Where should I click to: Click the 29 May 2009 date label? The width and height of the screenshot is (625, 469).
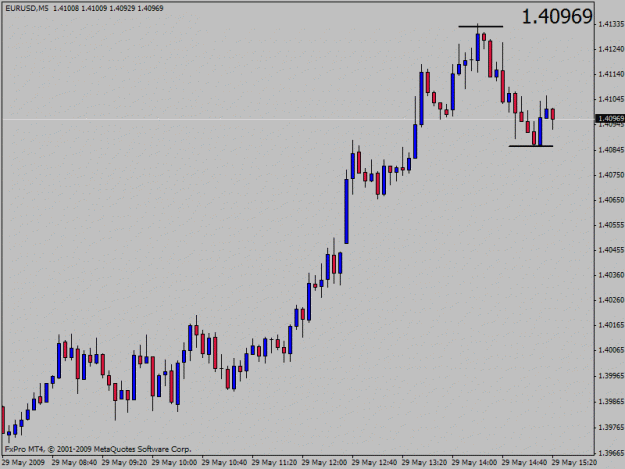(x=24, y=463)
